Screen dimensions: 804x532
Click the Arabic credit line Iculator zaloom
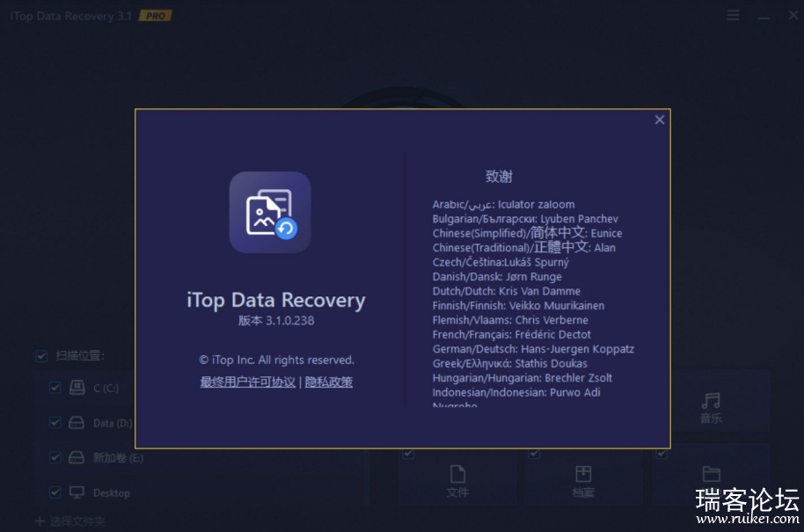(x=503, y=205)
